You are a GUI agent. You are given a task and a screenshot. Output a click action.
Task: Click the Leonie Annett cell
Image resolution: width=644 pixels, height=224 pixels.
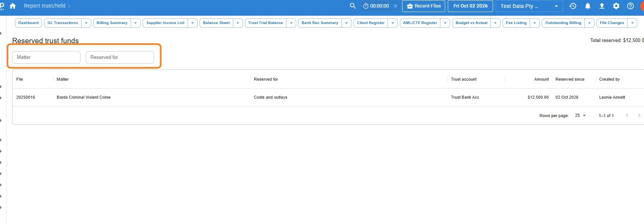[612, 97]
